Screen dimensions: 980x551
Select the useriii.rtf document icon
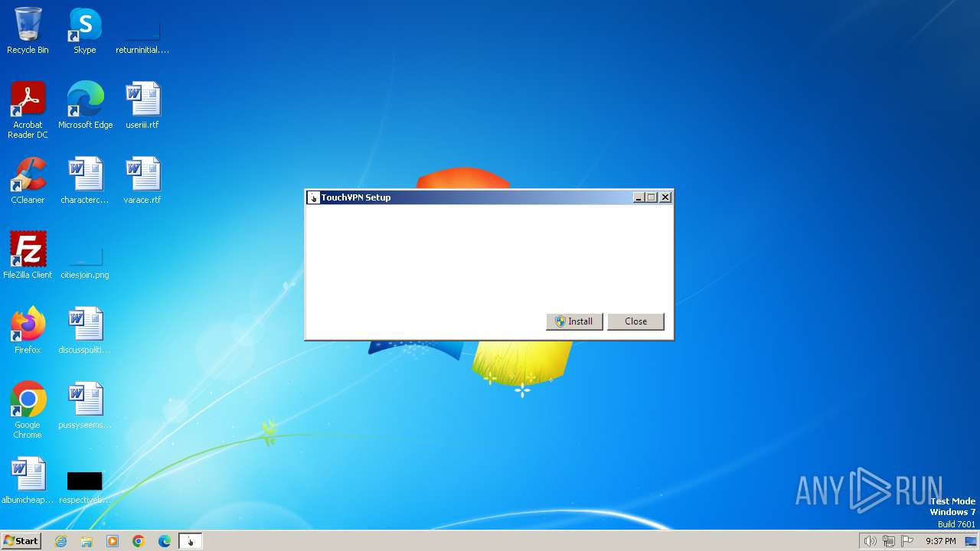pyautogui.click(x=142, y=106)
